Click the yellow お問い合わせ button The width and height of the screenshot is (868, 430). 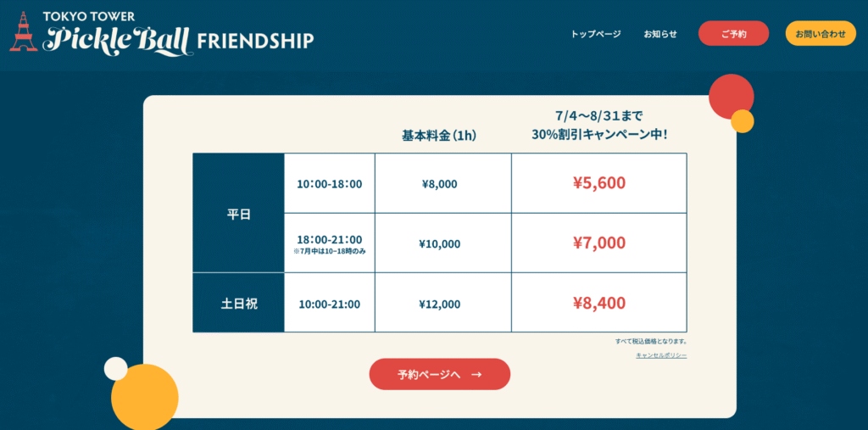click(821, 33)
